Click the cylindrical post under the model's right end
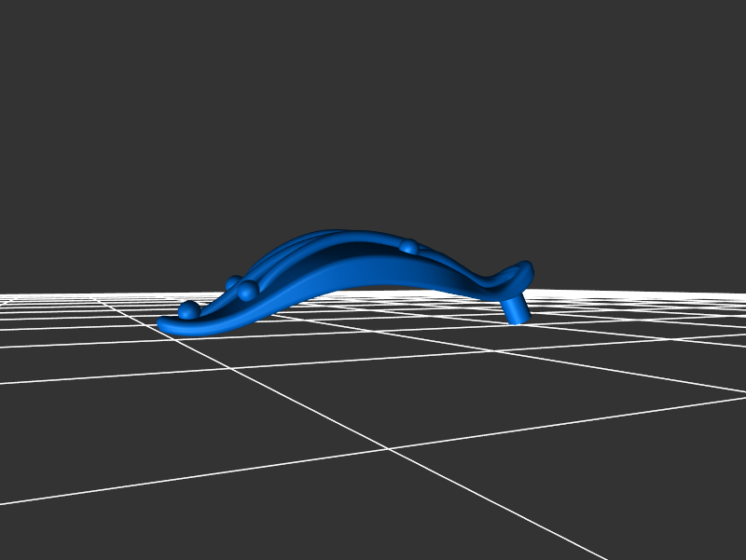 (516, 307)
